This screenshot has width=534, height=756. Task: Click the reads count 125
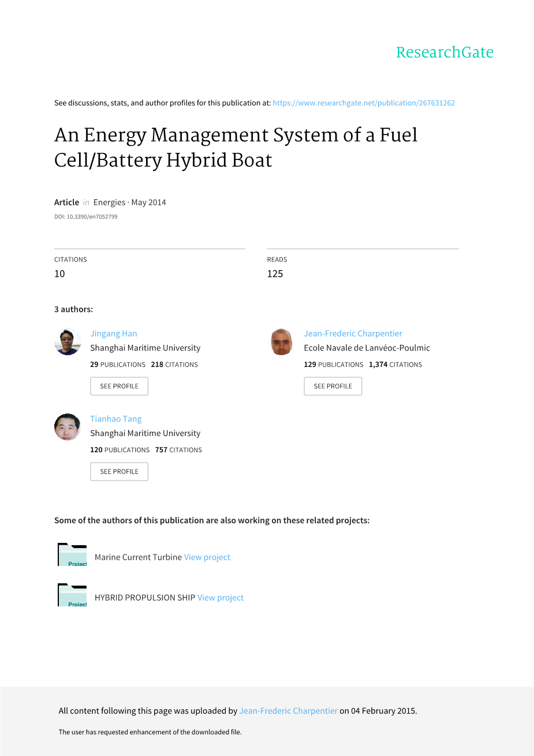tap(275, 274)
